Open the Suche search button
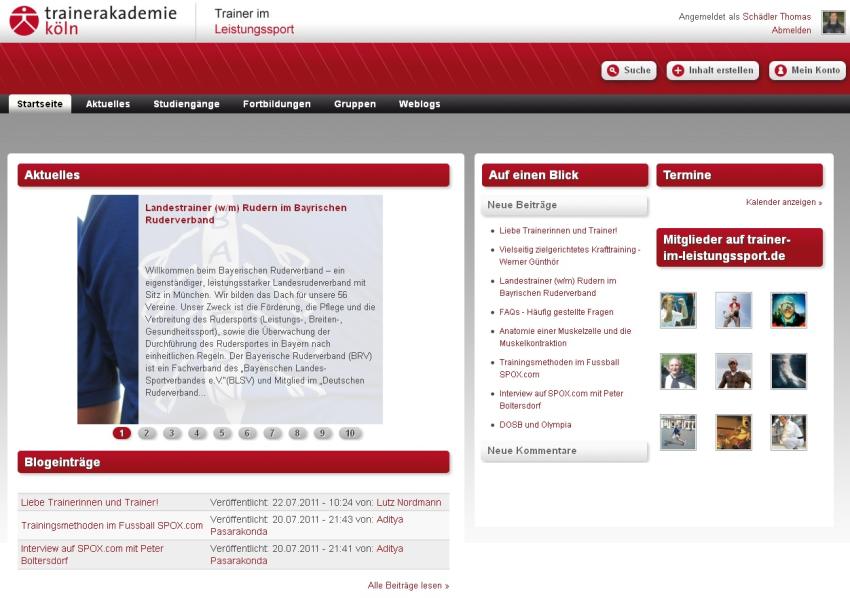Image resolution: width=850 pixels, height=598 pixels. coord(628,71)
